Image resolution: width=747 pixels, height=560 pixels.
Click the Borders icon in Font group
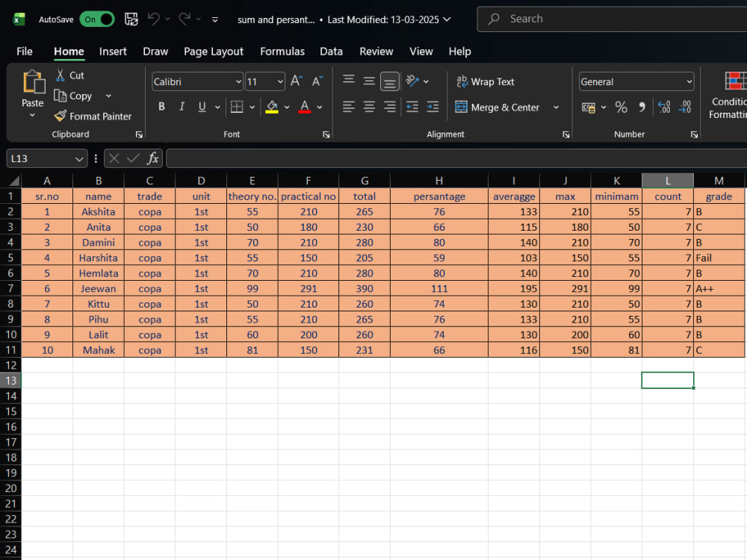click(237, 107)
